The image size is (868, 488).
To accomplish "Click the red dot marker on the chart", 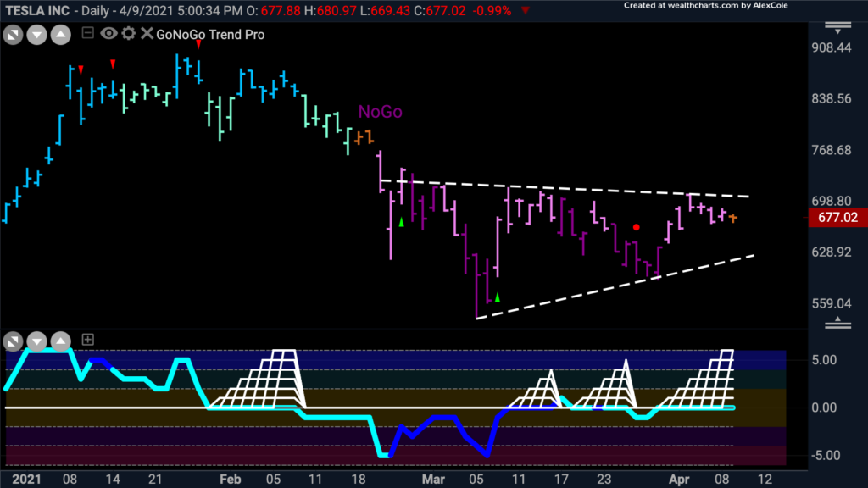I will point(637,227).
